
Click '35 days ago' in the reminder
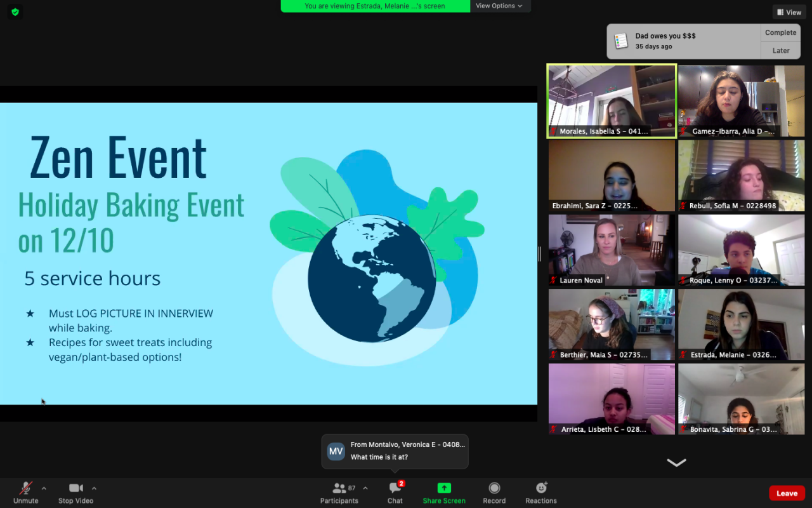coord(654,47)
